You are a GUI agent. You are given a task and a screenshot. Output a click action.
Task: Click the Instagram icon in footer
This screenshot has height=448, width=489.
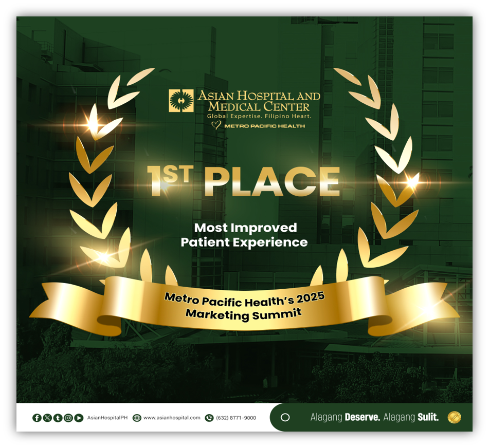[68, 418]
